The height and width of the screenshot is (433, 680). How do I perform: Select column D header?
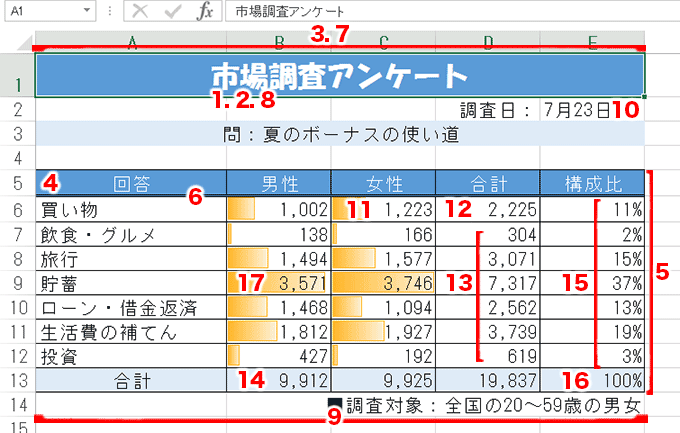click(x=487, y=40)
